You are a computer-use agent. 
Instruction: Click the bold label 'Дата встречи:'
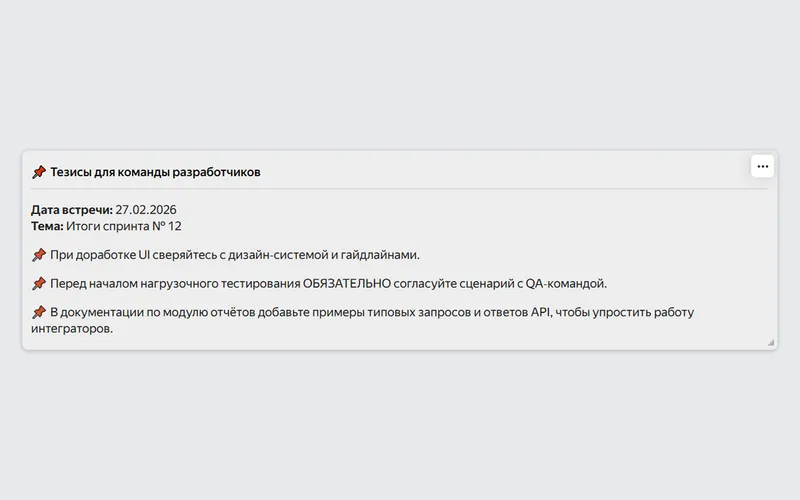point(72,210)
